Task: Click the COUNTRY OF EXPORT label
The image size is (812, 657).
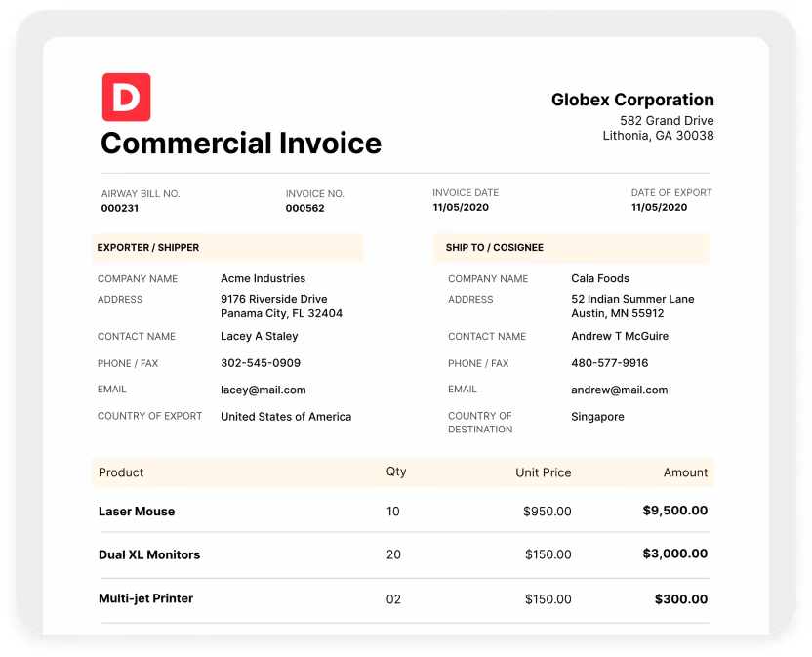Action: [x=149, y=416]
